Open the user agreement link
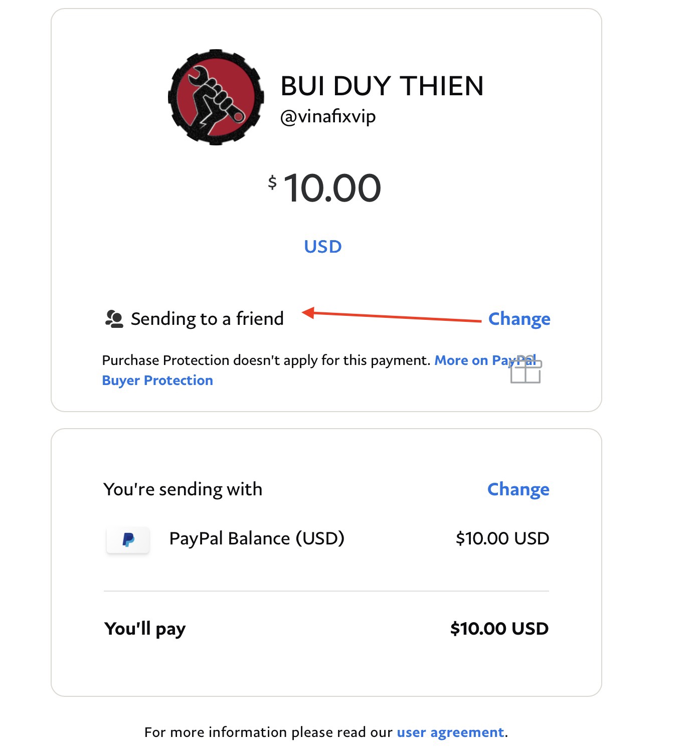The width and height of the screenshot is (700, 754). click(450, 732)
